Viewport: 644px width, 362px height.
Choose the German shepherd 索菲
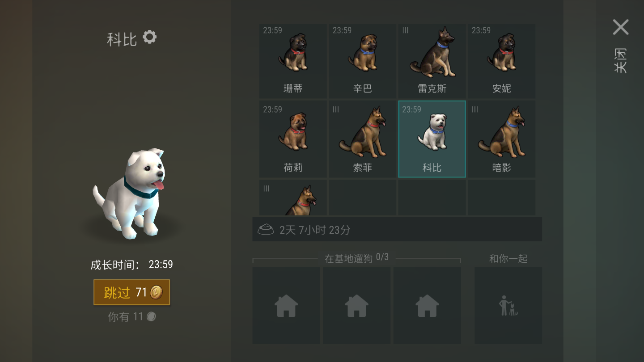[363, 139]
